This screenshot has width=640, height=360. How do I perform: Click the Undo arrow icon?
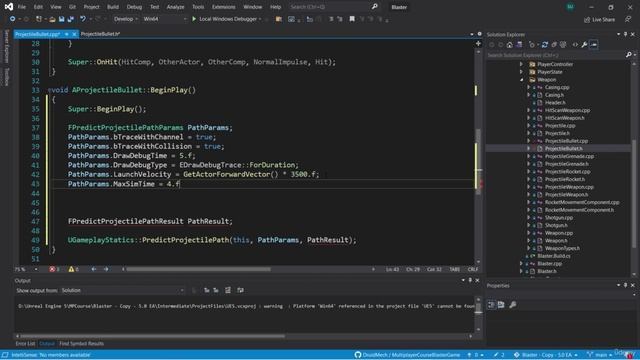[82, 19]
